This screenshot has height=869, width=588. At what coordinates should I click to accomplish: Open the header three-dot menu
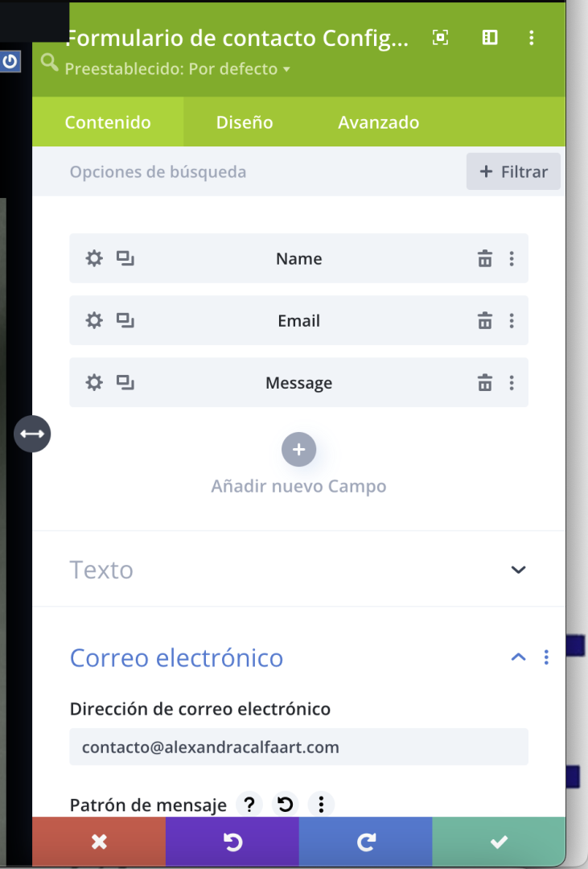point(532,37)
